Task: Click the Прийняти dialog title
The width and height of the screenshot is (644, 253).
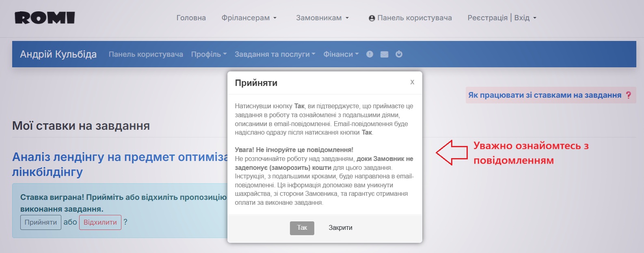Action: coord(256,83)
